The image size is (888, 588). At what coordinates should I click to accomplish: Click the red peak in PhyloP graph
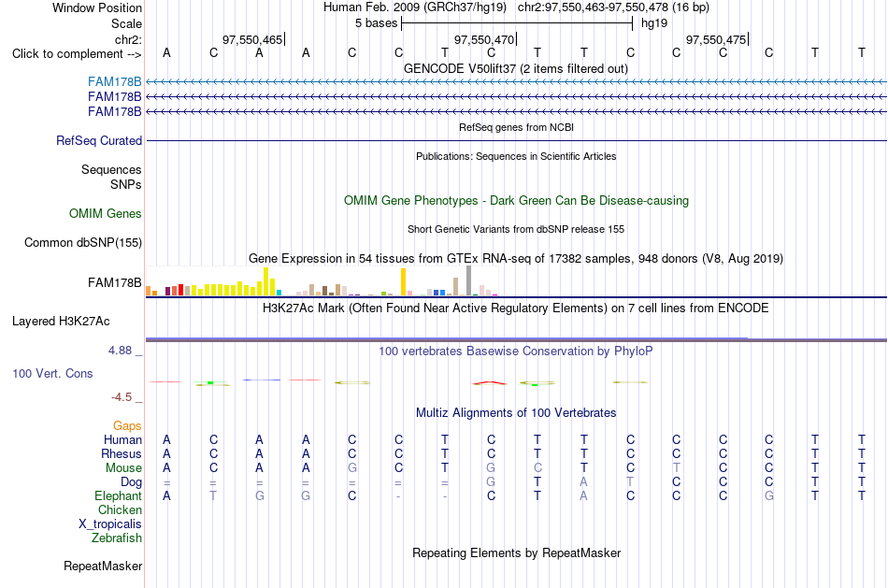pos(491,383)
